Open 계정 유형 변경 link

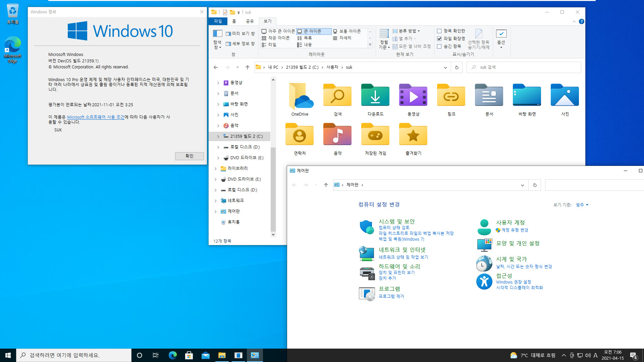(515, 230)
